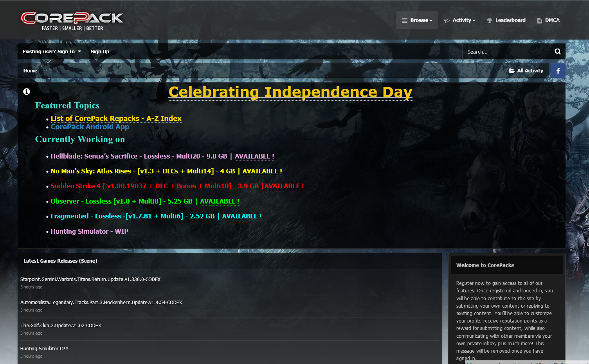Click AVAILABLE link for Observer
Screen dimensions: 589x364
(x=220, y=201)
